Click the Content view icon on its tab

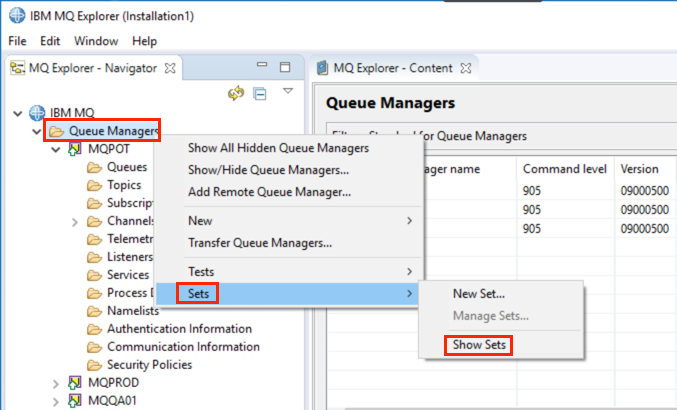point(322,68)
